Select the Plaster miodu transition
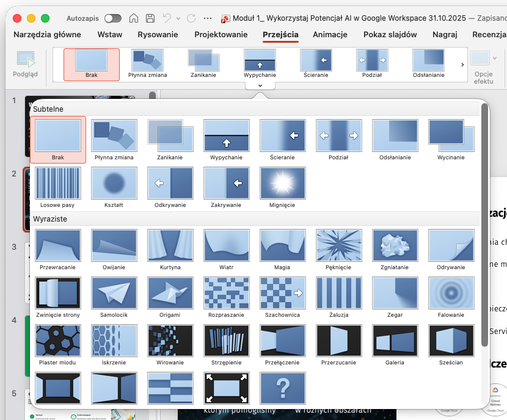The width and height of the screenshot is (507, 420). 57,345
